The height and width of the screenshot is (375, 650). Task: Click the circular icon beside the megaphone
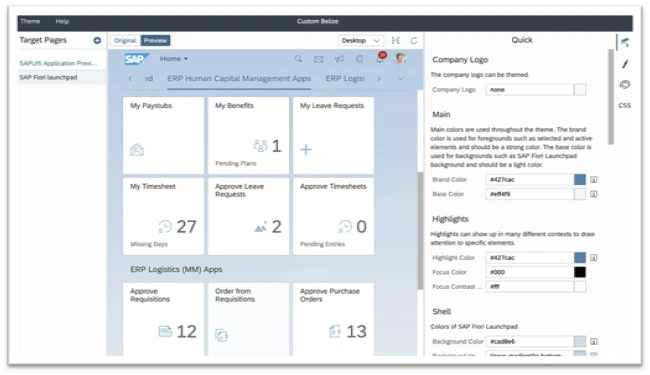pyautogui.click(x=359, y=59)
